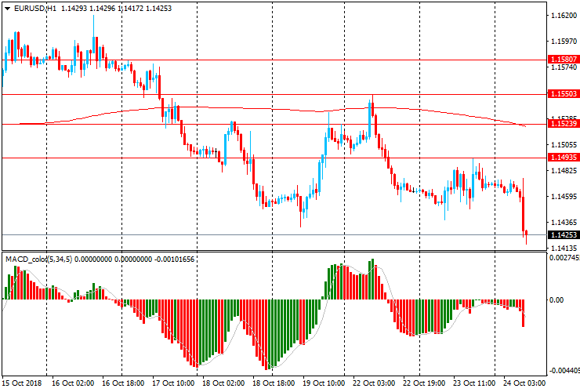Viewport: 580px width, 392px height.
Task: Click the 18 Oct 18:00 time label
Action: (x=274, y=384)
